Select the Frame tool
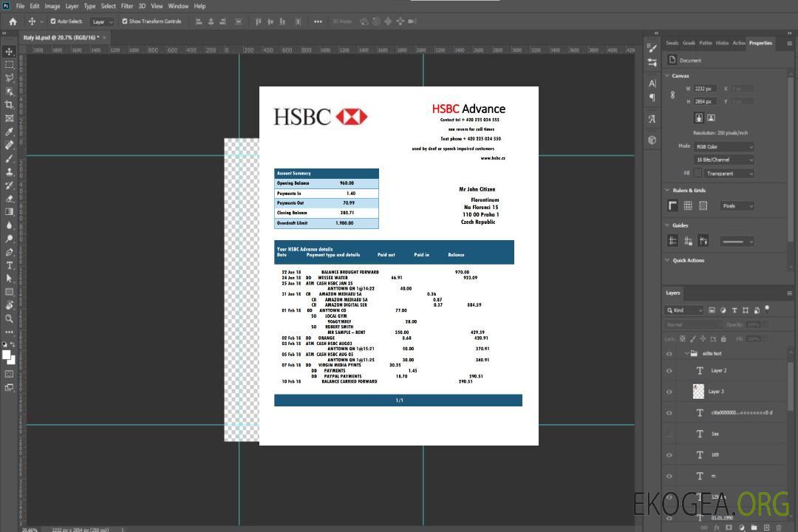 click(9, 118)
